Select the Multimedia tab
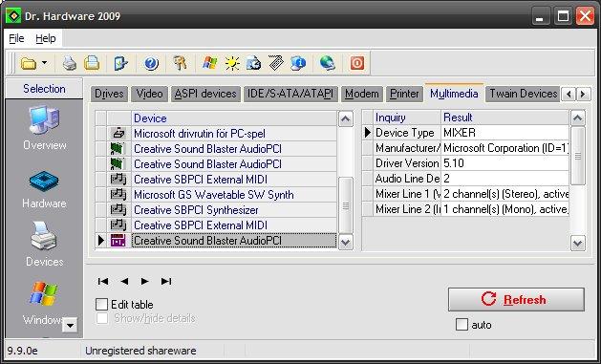 [454, 94]
